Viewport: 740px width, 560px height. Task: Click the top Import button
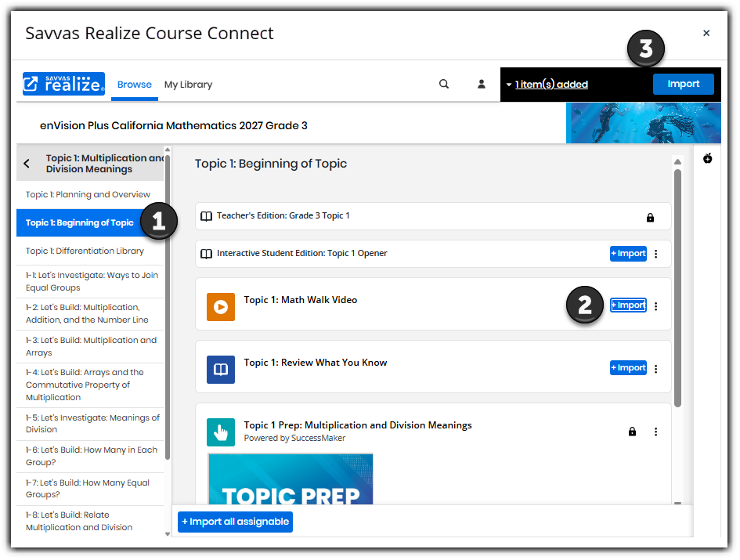pos(683,84)
